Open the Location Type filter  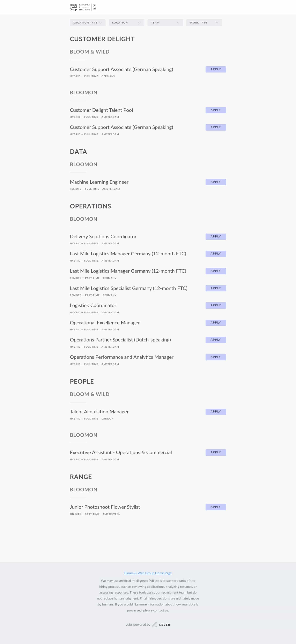pos(87,23)
